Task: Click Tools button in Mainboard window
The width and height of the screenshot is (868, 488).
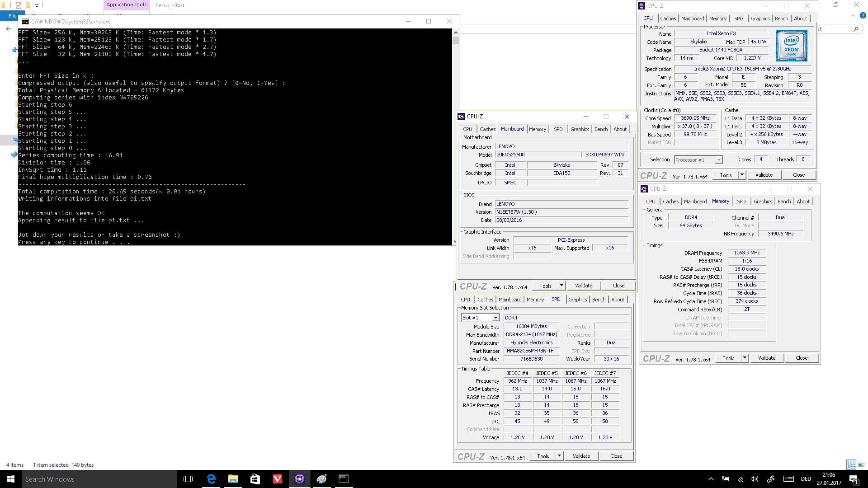Action: [545, 286]
